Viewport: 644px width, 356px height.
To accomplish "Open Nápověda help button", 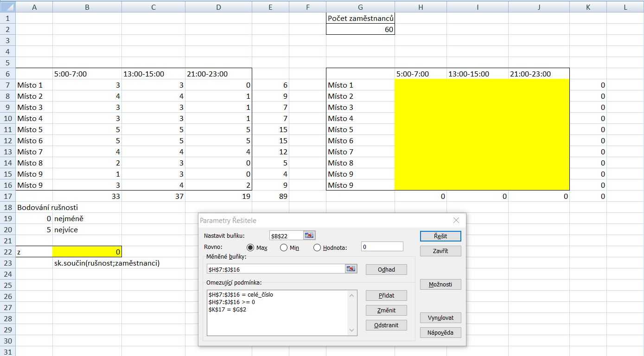I will coord(440,332).
